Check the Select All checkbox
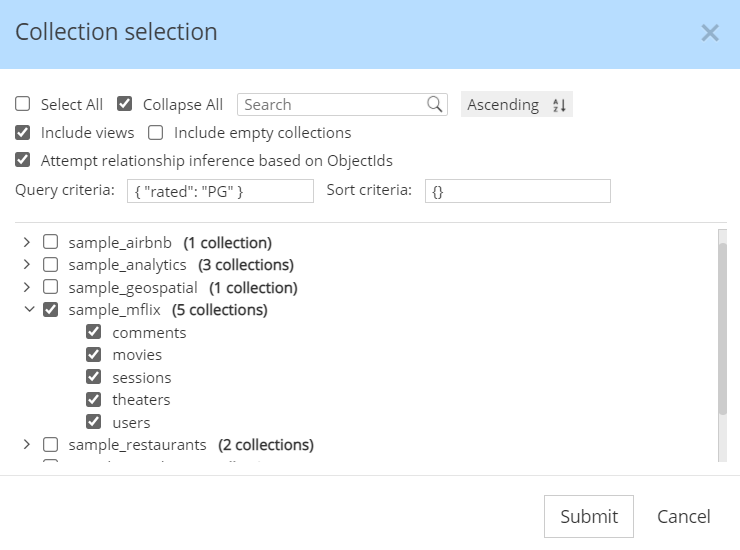The width and height of the screenshot is (740, 550). point(23,104)
